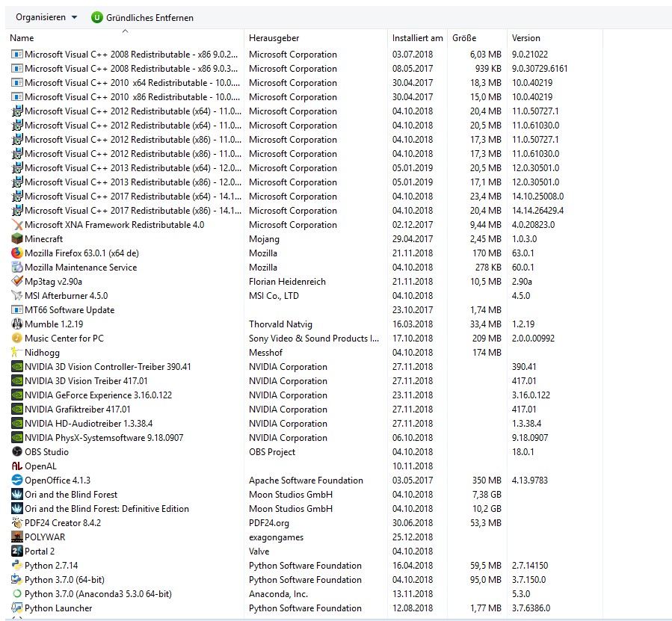Select Ori and the Blind Forest entry
672x621 pixels.
click(71, 494)
